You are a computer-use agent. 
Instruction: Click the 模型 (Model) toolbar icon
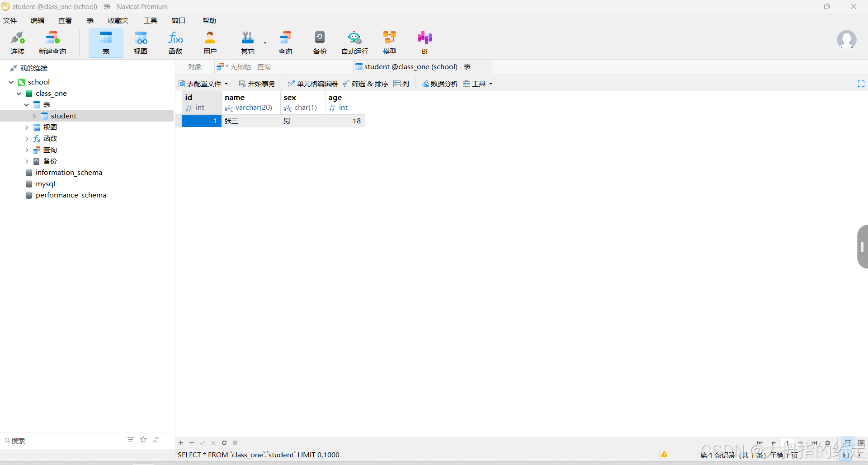[x=389, y=42]
